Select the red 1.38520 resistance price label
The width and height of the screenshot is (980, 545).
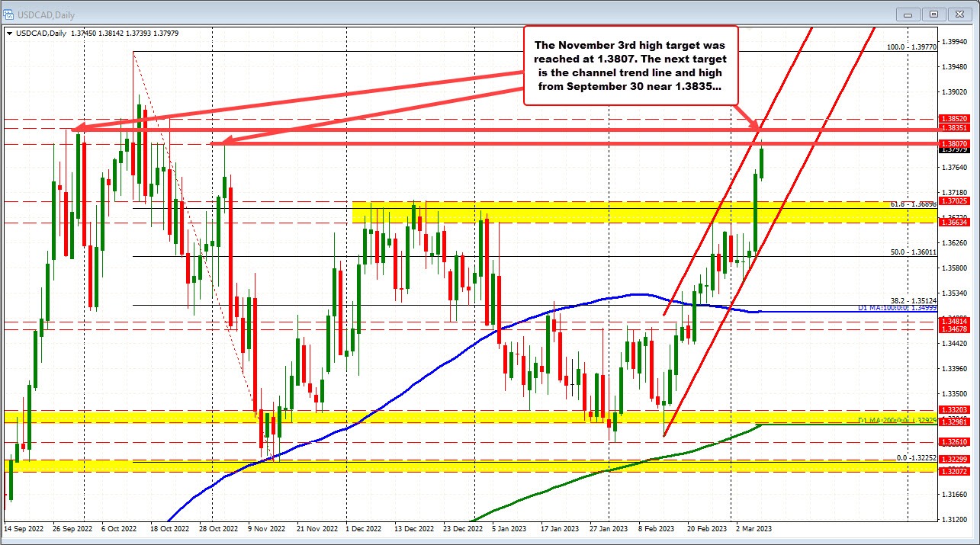click(955, 119)
